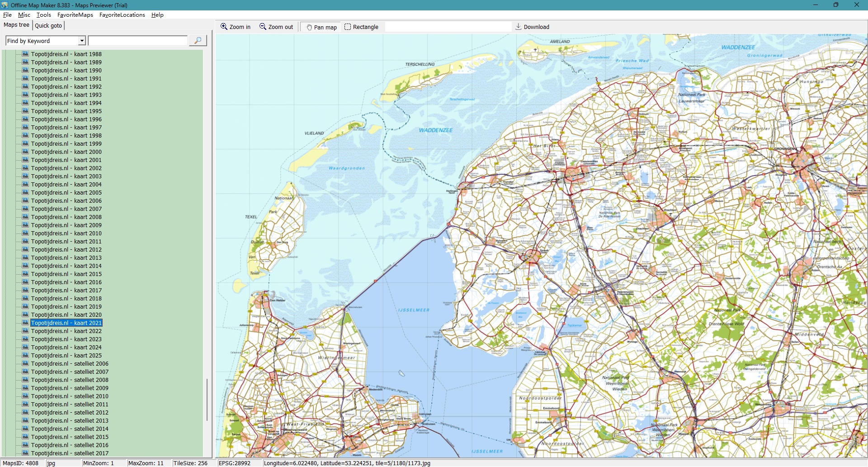
Task: Click the Zoom in magnifier icon
Action: click(224, 27)
